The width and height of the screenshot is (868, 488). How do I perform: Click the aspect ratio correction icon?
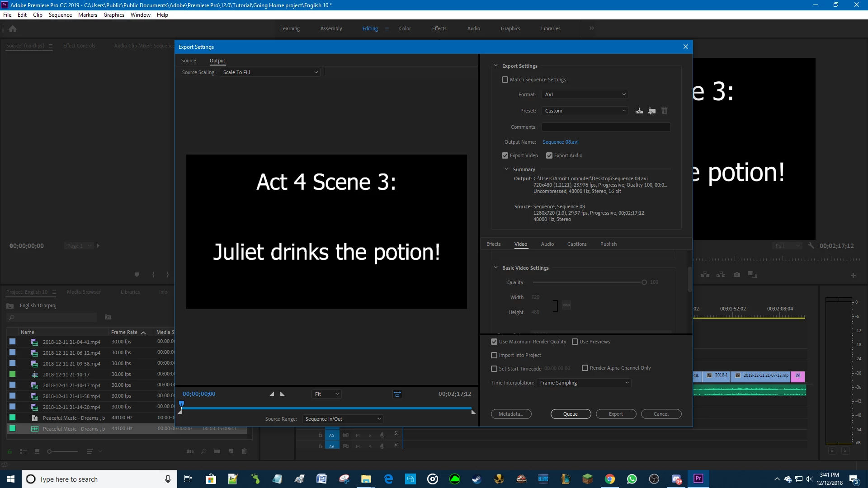point(397,394)
